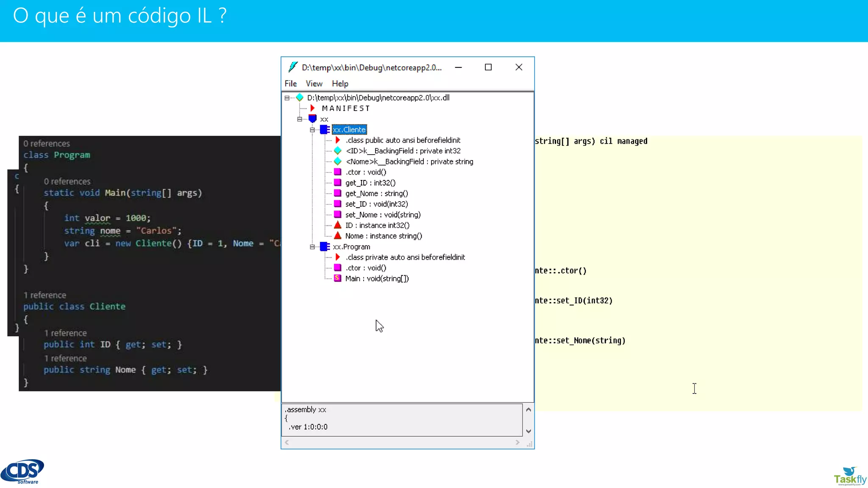The width and height of the screenshot is (868, 488).
Task: Click the red MANIFEST triangle icon
Action: [x=313, y=108]
